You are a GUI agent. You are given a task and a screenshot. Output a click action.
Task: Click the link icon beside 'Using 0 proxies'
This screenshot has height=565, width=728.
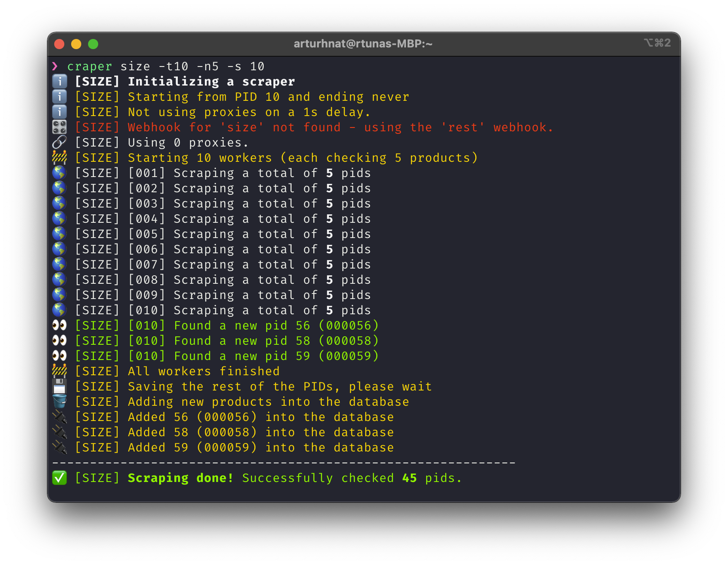point(59,142)
